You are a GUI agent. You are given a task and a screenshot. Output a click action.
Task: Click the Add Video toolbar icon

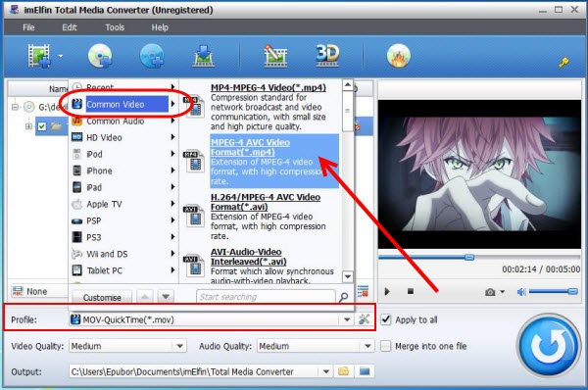coord(39,56)
